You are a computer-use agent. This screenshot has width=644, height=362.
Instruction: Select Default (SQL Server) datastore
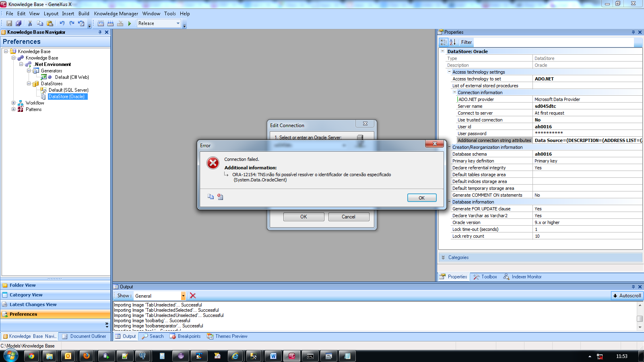(x=68, y=90)
